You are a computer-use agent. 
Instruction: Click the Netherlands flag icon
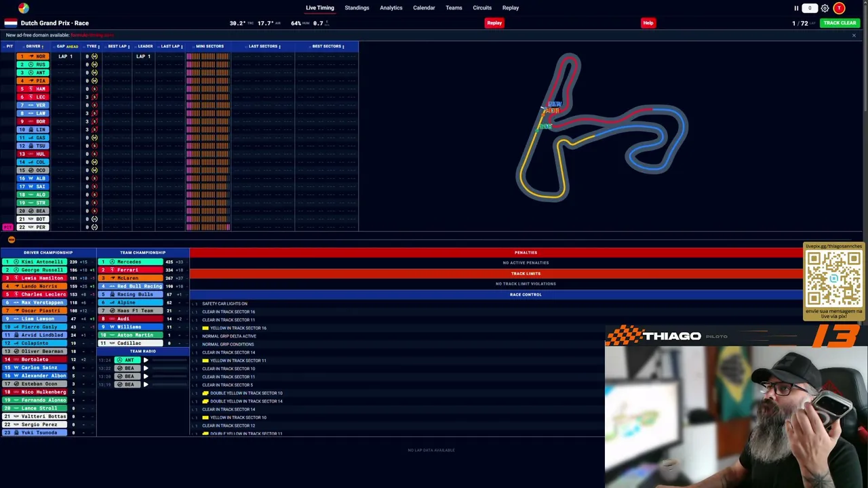tap(11, 23)
